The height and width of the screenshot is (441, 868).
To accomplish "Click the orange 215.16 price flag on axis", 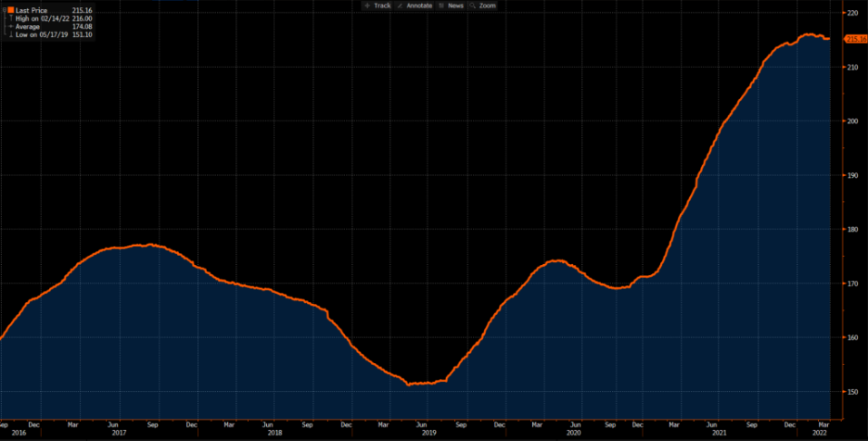I will coord(855,39).
